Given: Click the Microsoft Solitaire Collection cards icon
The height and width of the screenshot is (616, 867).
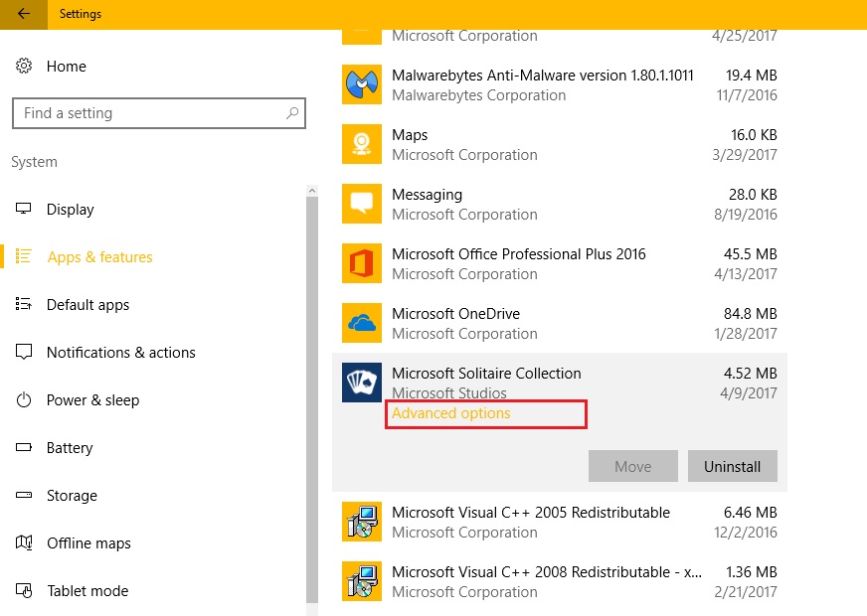Looking at the screenshot, I should tap(361, 384).
